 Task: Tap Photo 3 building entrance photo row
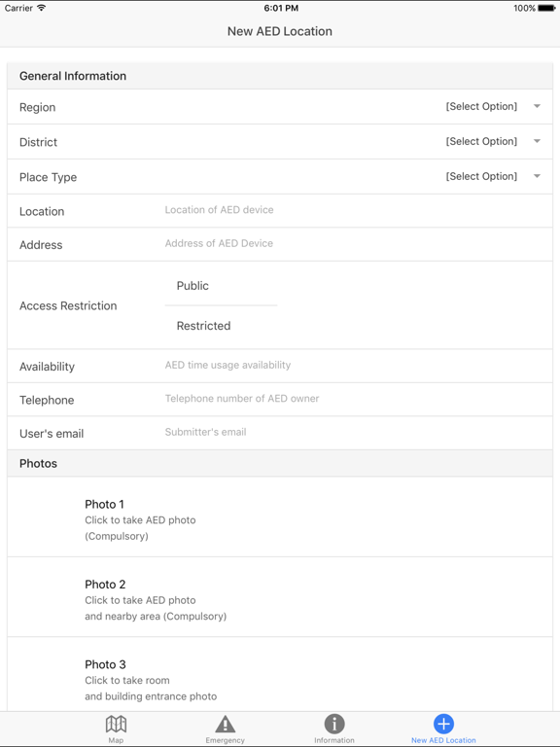[280, 676]
